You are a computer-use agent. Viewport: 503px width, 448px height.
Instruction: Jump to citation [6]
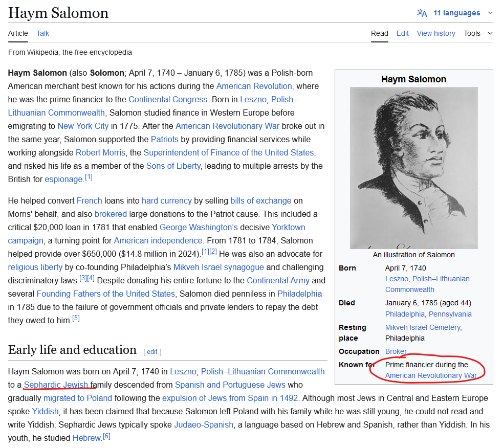pyautogui.click(x=106, y=436)
